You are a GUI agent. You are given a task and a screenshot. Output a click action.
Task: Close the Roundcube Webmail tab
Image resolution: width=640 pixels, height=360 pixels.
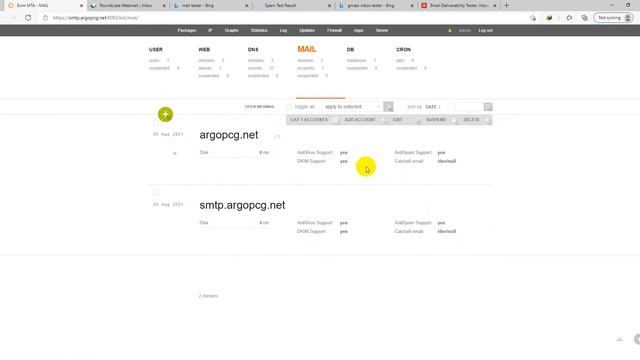tap(164, 6)
